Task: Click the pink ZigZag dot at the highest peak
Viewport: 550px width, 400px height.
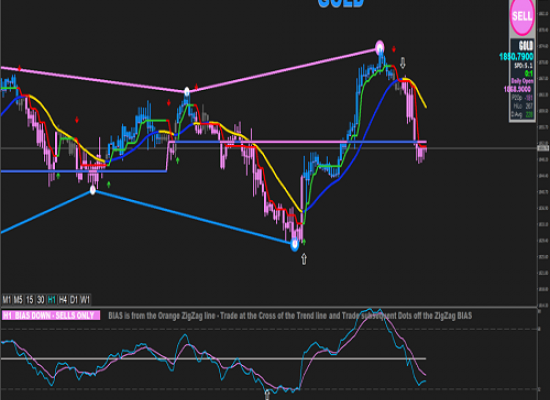Action: point(380,47)
